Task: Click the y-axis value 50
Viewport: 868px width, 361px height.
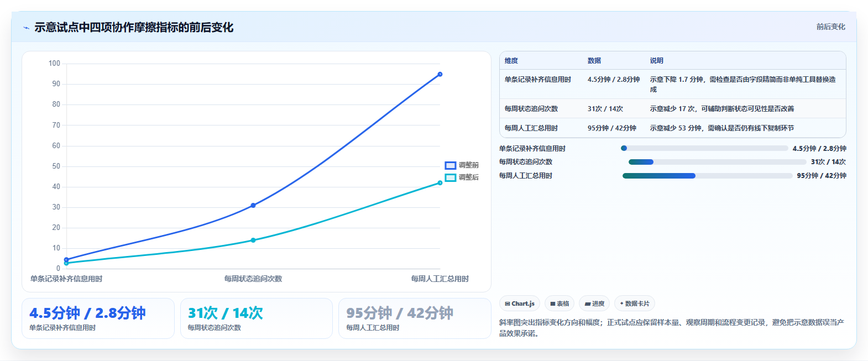Action: (56, 166)
